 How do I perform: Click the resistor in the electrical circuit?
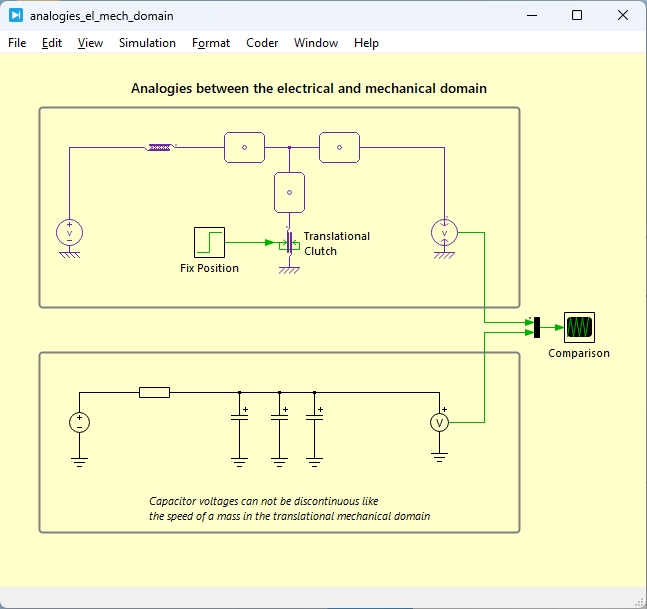154,392
